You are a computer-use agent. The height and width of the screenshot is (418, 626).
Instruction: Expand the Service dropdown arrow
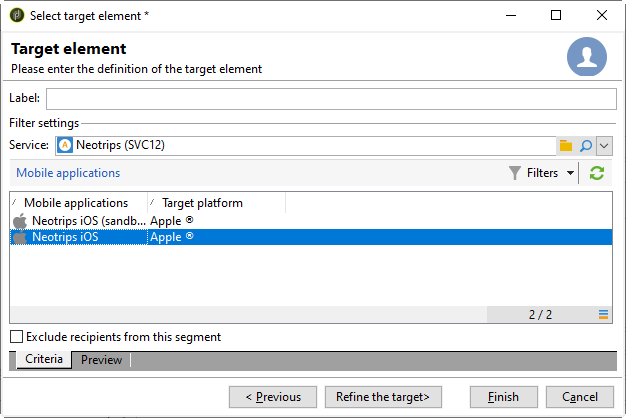[x=604, y=146]
